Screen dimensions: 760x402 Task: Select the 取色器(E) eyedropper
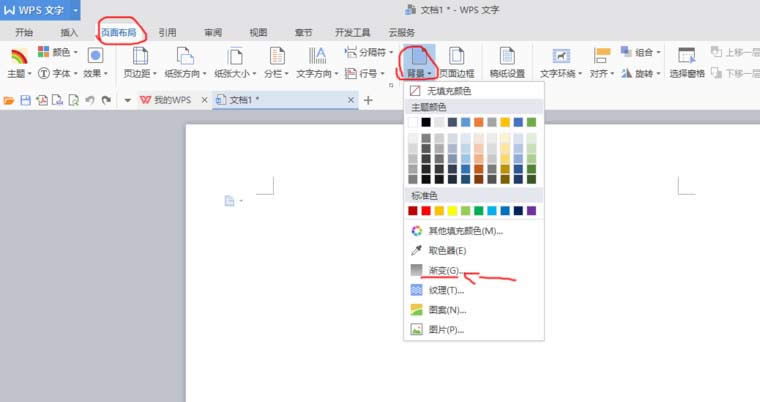[x=474, y=251]
